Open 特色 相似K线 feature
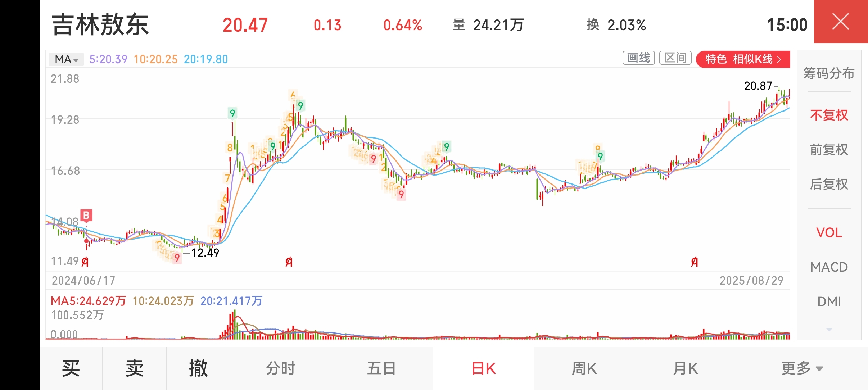 pos(743,59)
